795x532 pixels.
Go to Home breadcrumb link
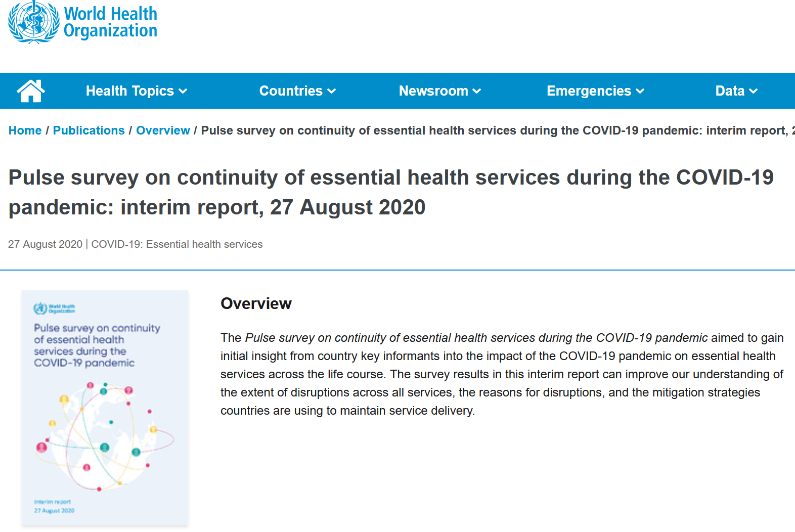(25, 130)
